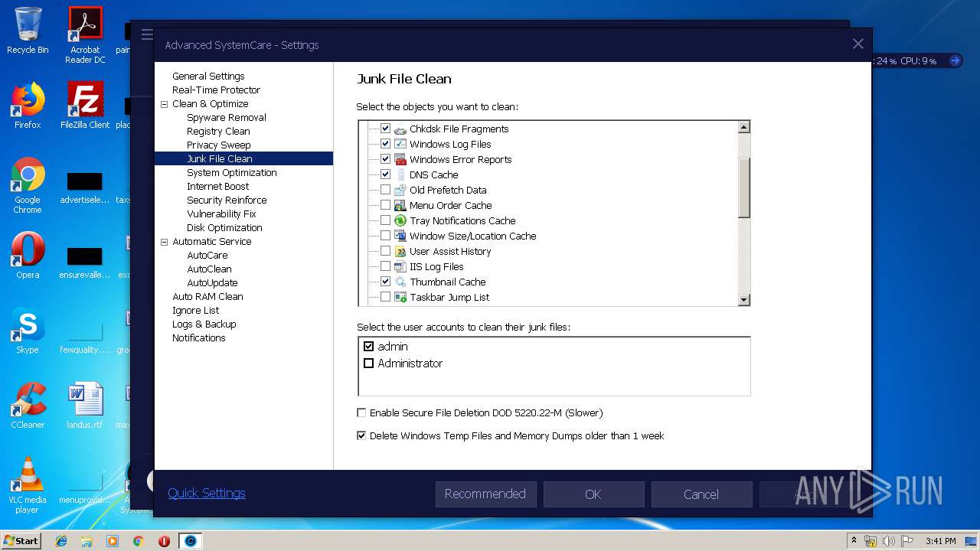Screen dimensions: 980x551
Task: Uncheck the admin account checkbox
Action: pyautogui.click(x=369, y=347)
